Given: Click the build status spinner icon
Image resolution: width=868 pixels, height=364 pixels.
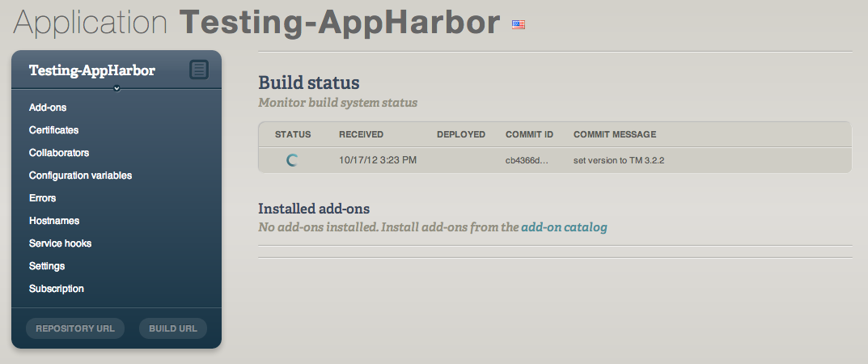Looking at the screenshot, I should point(292,160).
